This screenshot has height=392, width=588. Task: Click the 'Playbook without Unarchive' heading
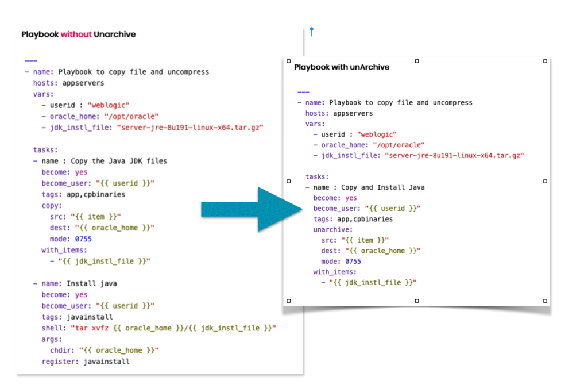tap(78, 34)
